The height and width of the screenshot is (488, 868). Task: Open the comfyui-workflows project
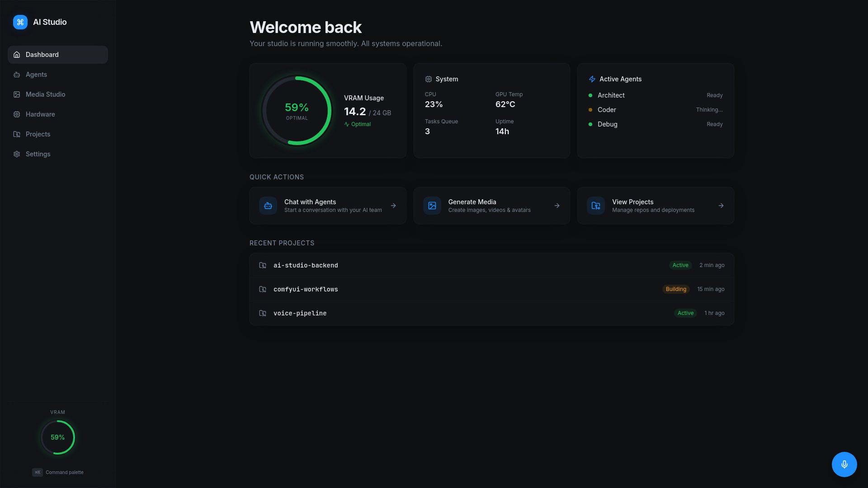coord(492,289)
